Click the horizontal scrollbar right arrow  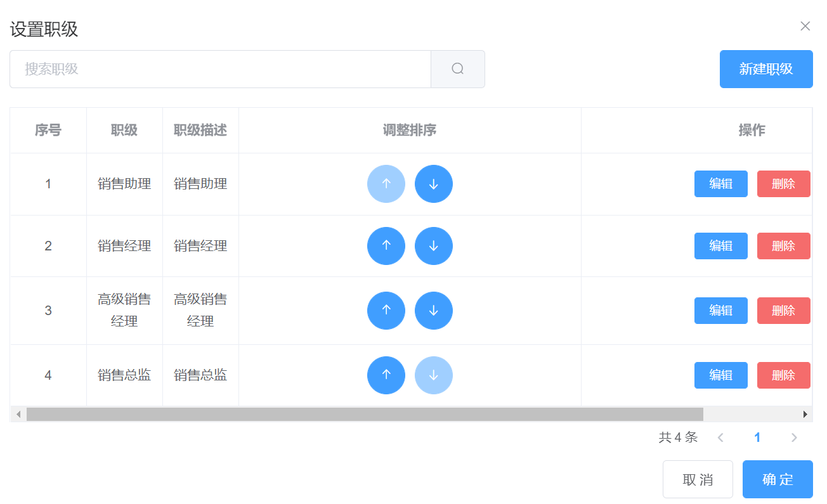click(x=805, y=415)
